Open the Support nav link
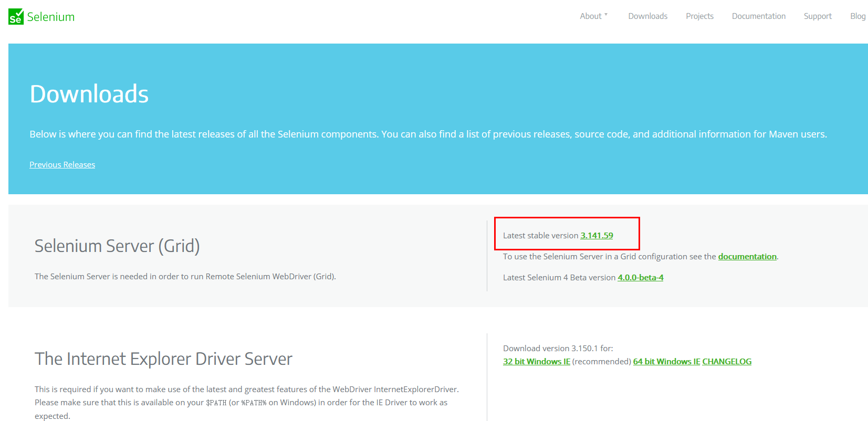 coord(818,16)
